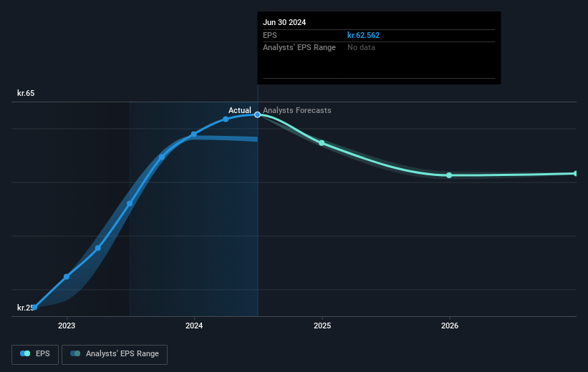Toggle the Analysts' EPS Range legend
588x372 pixels.
(x=115, y=354)
